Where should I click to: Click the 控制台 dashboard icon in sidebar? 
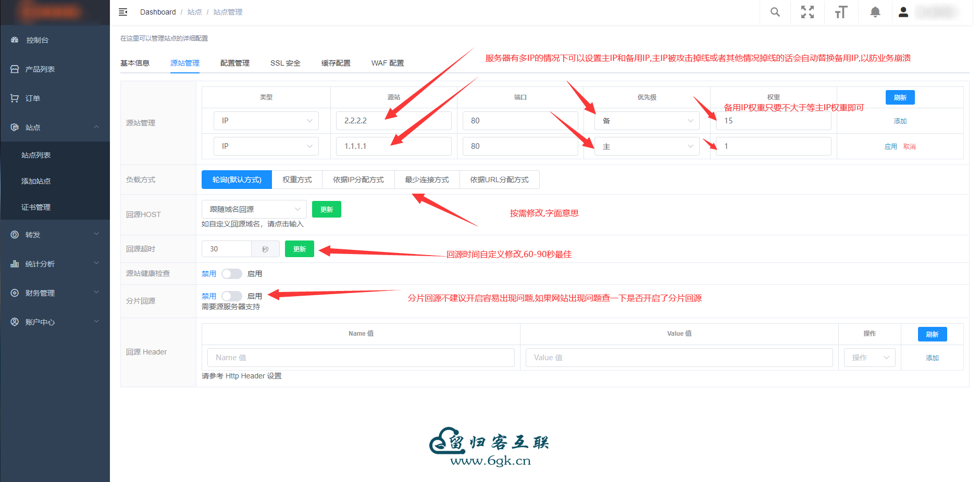15,40
